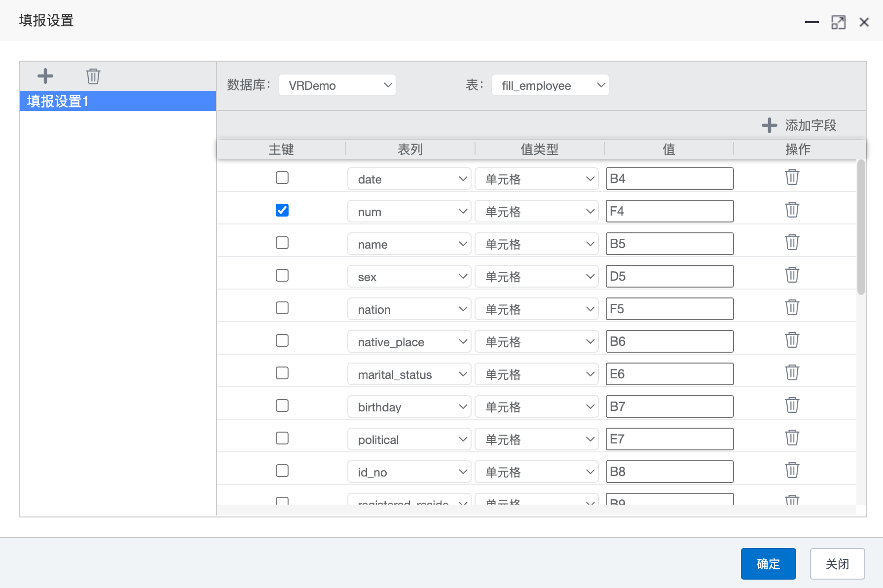Click the value field containing B4
Screen dimensions: 883x588
click(x=669, y=179)
